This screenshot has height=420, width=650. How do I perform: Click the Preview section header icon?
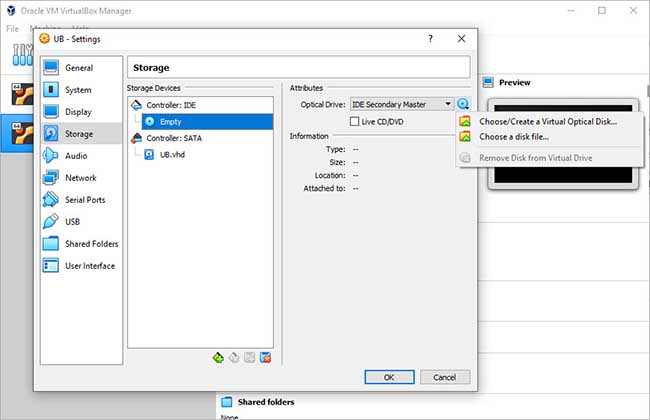[488, 82]
